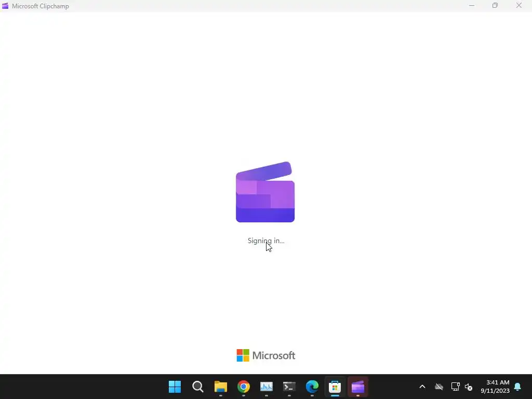
Task: Open the Windows Start menu
Action: tap(175, 387)
